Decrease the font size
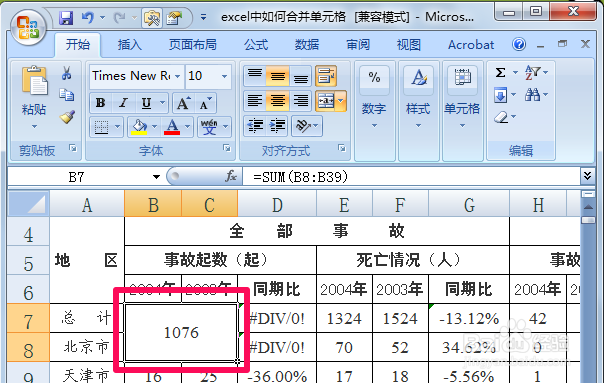This screenshot has width=604, height=383. 205,103
